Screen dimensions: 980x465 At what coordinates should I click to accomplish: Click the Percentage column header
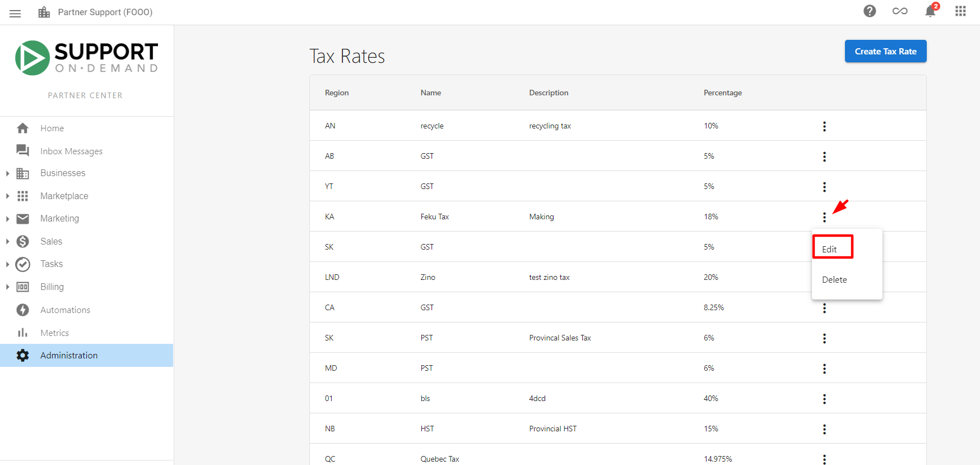(722, 93)
